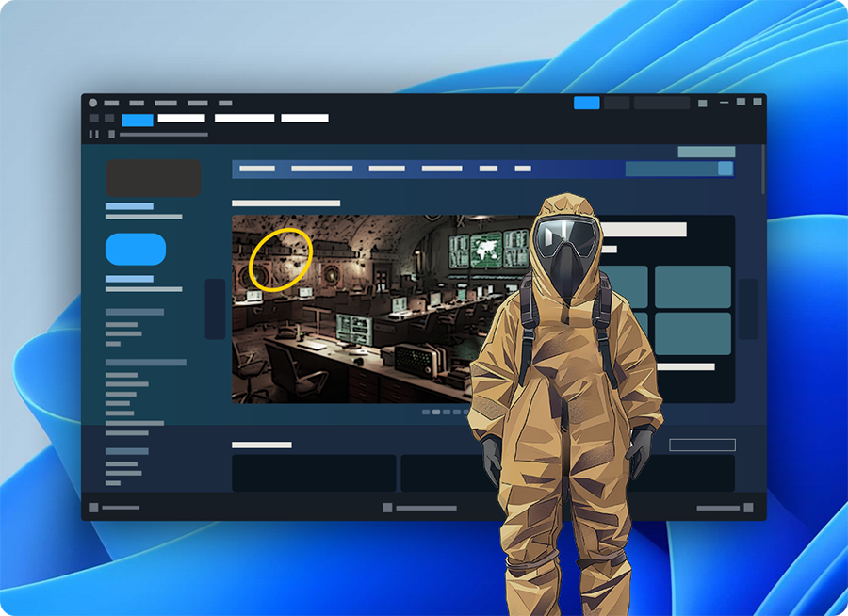848x616 pixels.
Task: Toggle the small checkbox above the bottom-right input panel
Action: pos(703,445)
